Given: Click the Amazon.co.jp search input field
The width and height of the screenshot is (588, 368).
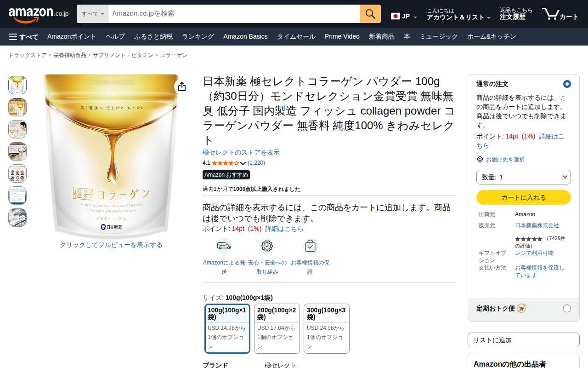Looking at the screenshot, I should point(234,14).
